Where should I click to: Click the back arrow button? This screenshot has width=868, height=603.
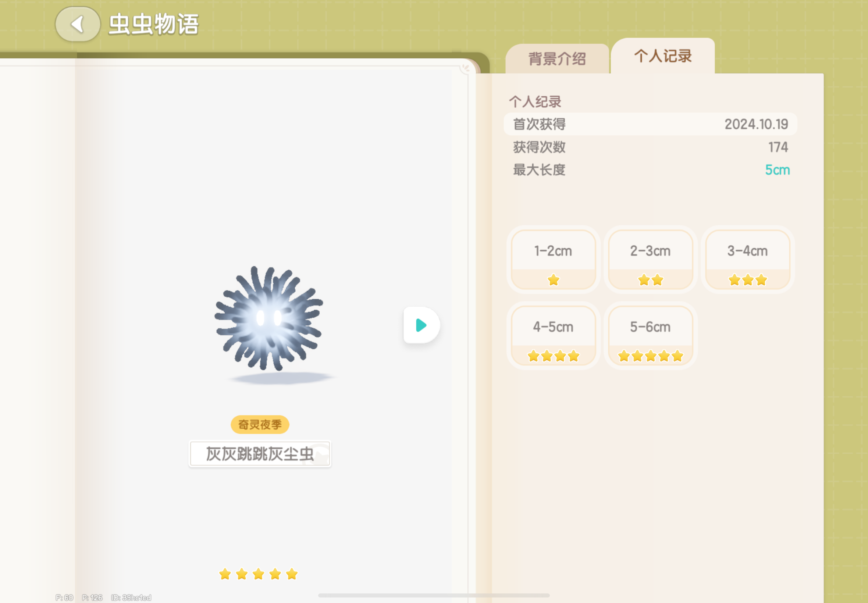(78, 24)
